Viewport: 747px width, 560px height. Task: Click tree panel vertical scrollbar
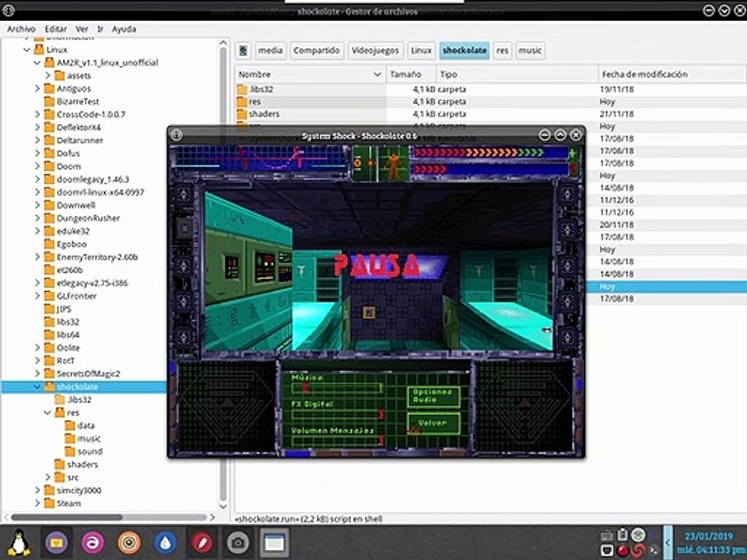[223, 275]
